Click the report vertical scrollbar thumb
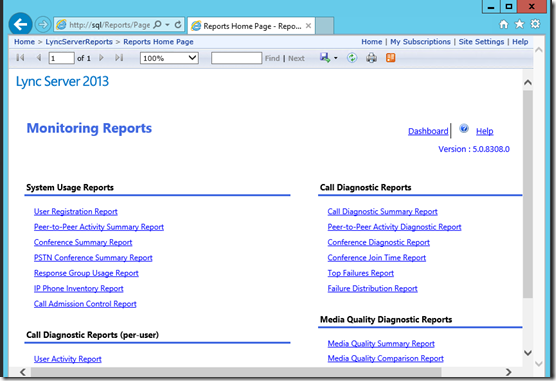 click(528, 194)
